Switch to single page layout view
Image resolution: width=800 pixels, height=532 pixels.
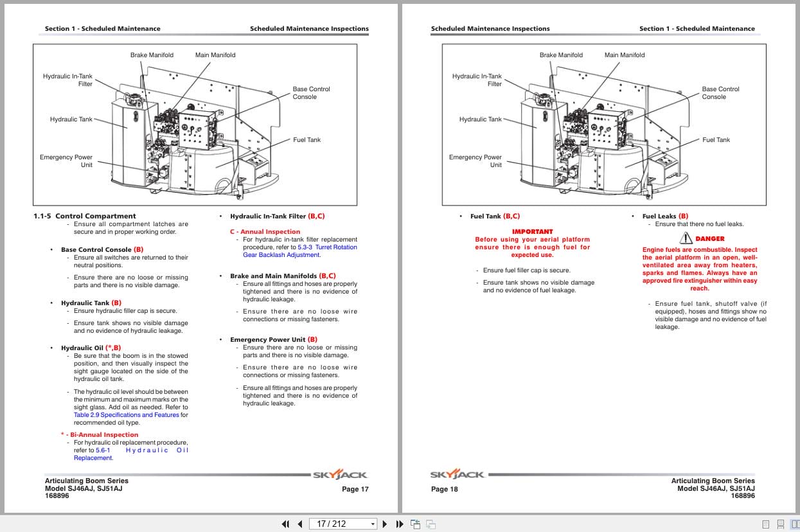[x=765, y=524]
